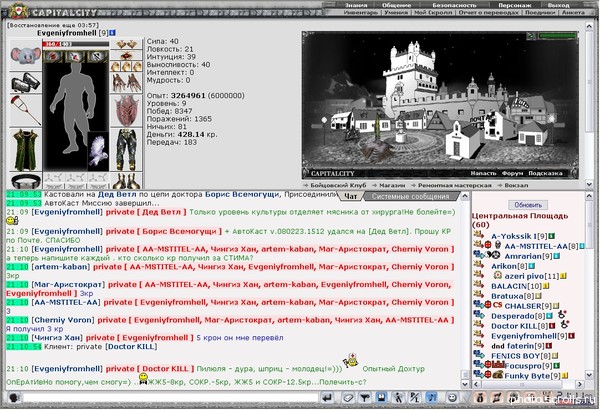Viewport: 600px width, 410px height.
Task: Open info icon next to BALACIN[10]
Action: pyautogui.click(x=546, y=286)
